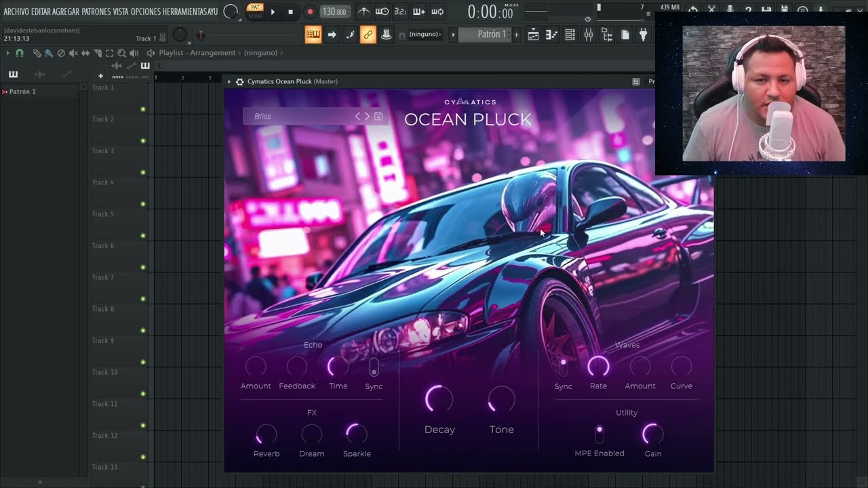Click the metronome icon

click(x=364, y=12)
